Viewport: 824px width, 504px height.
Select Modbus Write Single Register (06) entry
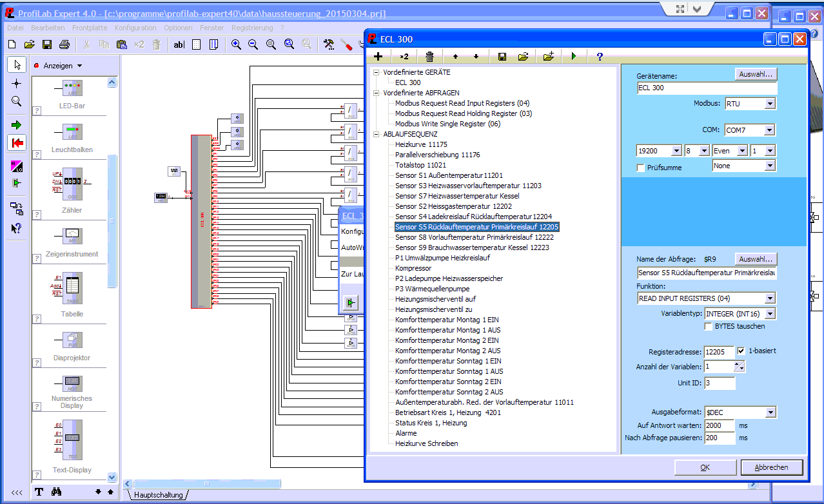pos(448,124)
